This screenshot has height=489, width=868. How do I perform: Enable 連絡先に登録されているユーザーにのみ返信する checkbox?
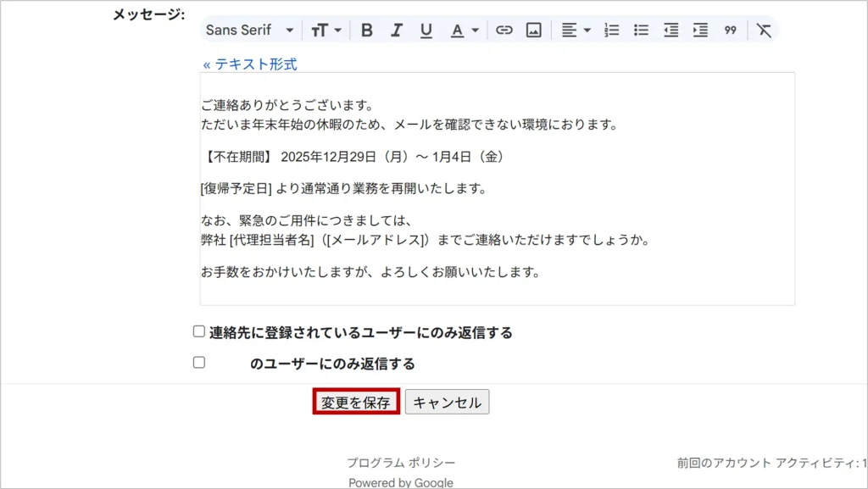pyautogui.click(x=199, y=331)
